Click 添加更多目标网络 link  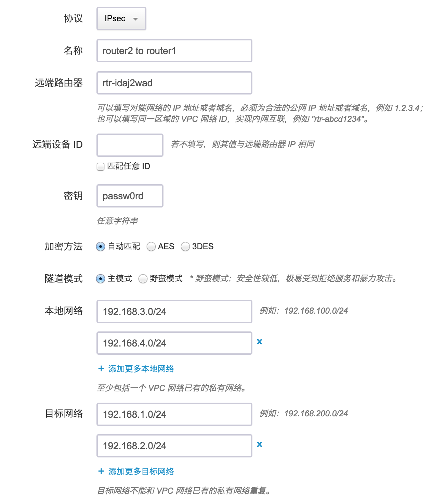click(x=141, y=471)
